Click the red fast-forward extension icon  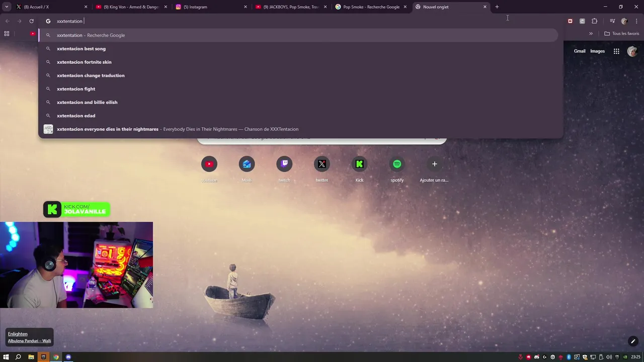click(x=570, y=21)
